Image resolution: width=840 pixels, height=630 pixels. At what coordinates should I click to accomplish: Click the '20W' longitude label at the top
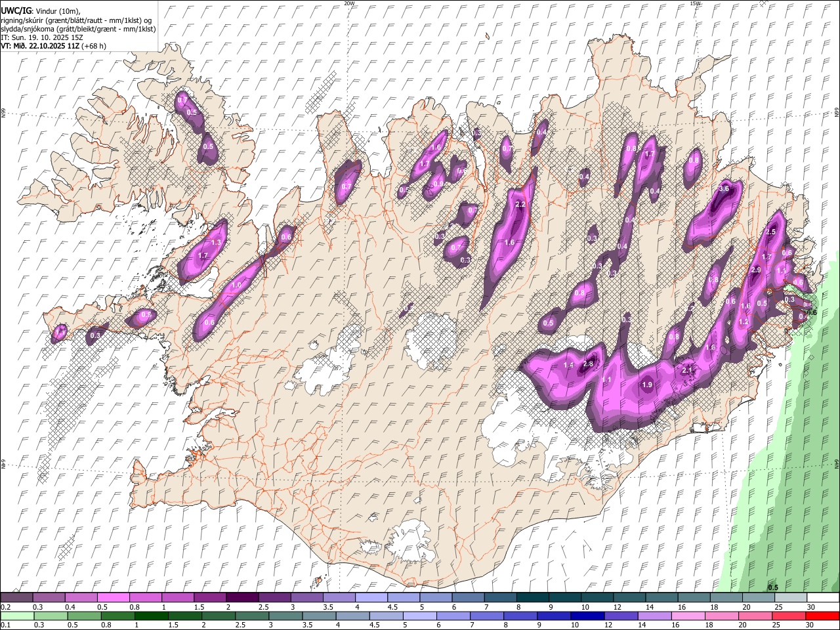coord(349,3)
